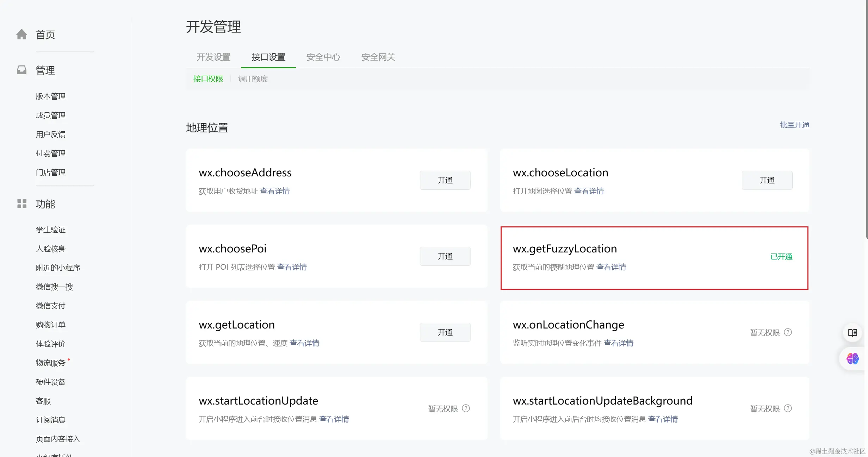Click the 暂无权限 label for wx.onLocationChange

(765, 332)
